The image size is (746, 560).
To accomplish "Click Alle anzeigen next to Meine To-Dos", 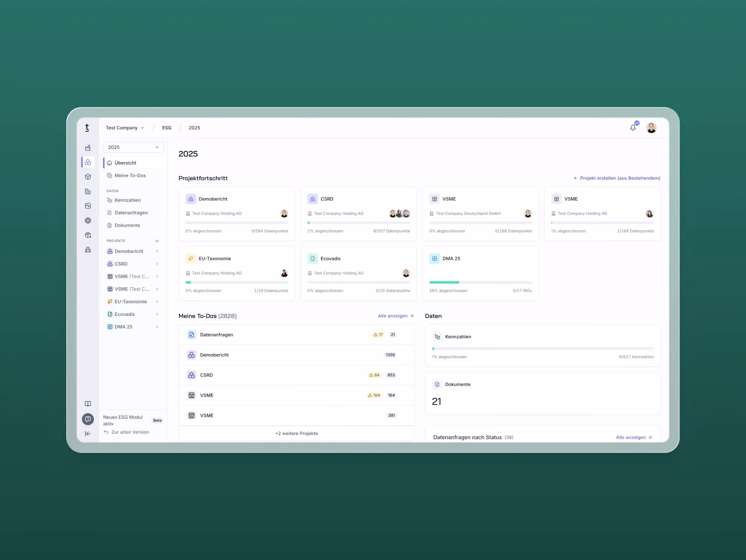I will [x=396, y=316].
